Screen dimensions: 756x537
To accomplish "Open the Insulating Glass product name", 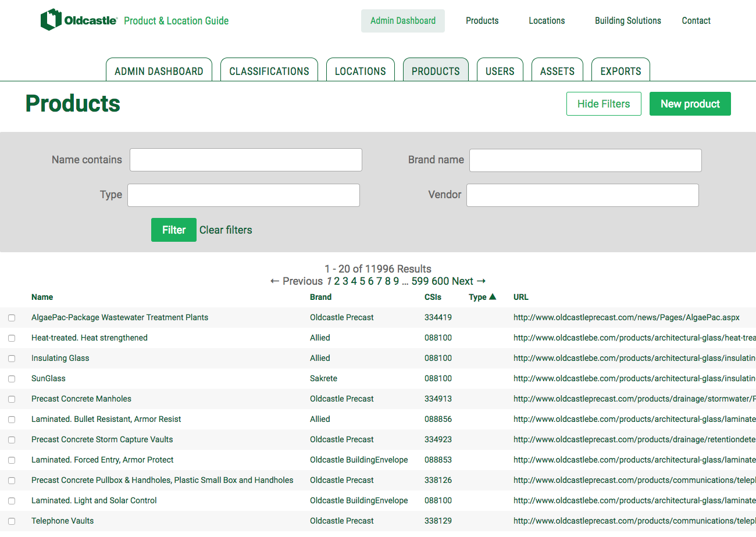I will [x=60, y=358].
